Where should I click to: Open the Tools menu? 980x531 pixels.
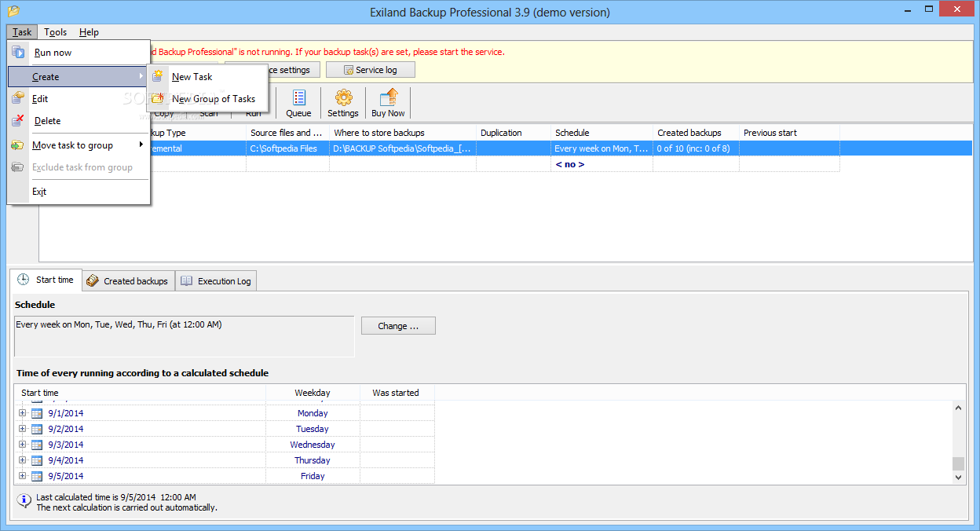coord(55,32)
